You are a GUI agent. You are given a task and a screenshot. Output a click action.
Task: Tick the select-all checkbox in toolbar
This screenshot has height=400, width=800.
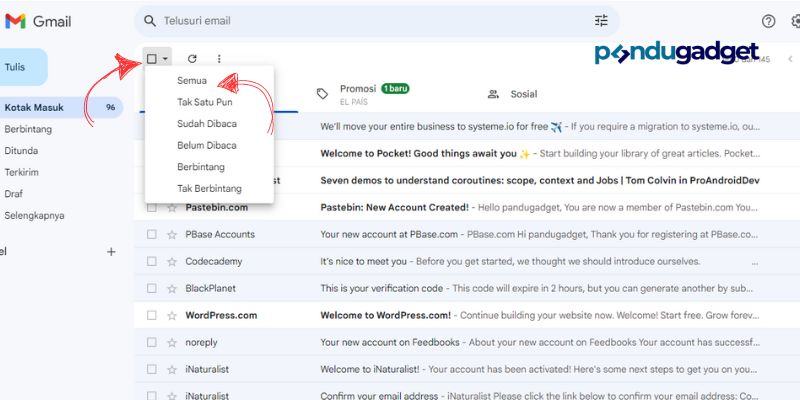152,59
